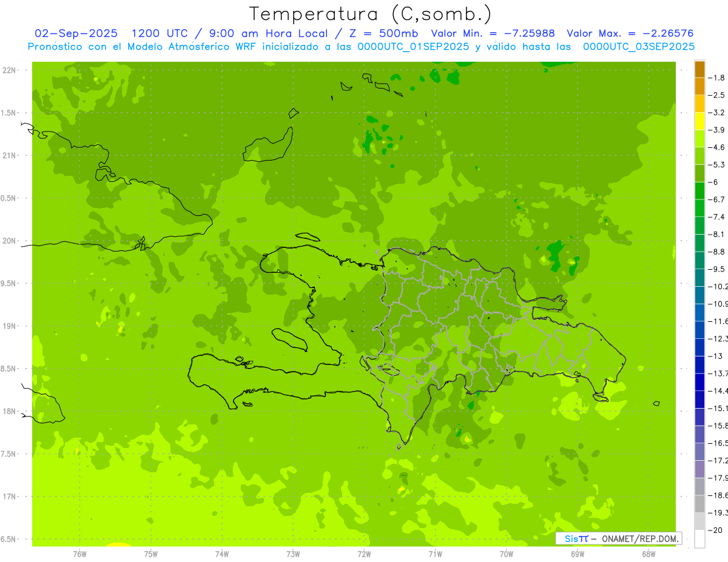Click the '17N' latitude label
728x562 pixels.
pyautogui.click(x=10, y=497)
